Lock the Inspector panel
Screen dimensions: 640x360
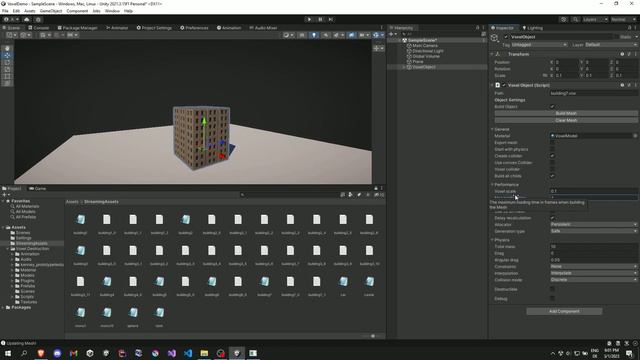click(x=629, y=28)
